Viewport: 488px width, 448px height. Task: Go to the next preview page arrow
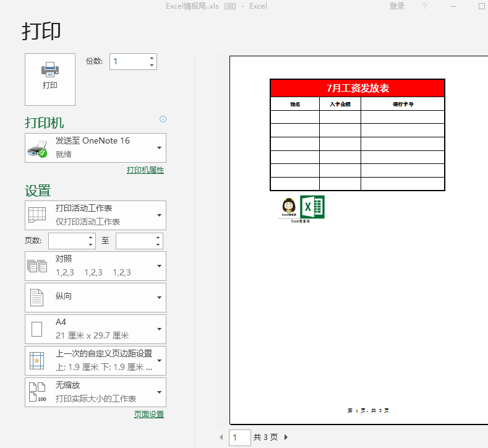pyautogui.click(x=286, y=437)
